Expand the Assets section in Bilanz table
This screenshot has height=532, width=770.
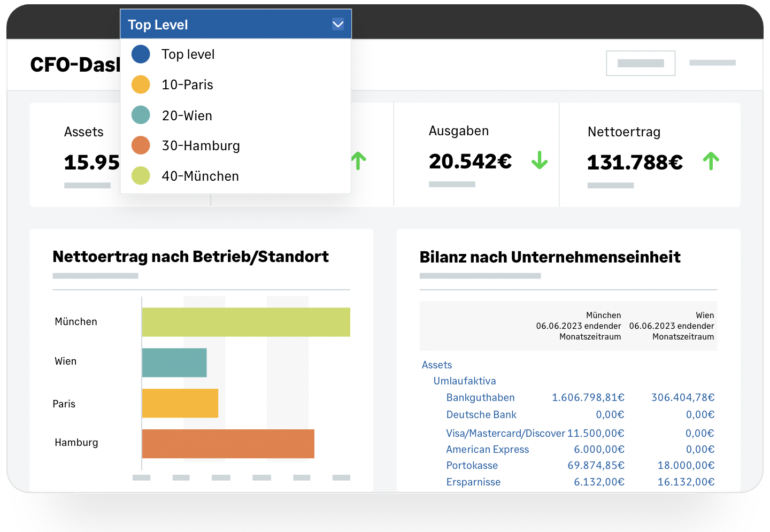pyautogui.click(x=436, y=365)
